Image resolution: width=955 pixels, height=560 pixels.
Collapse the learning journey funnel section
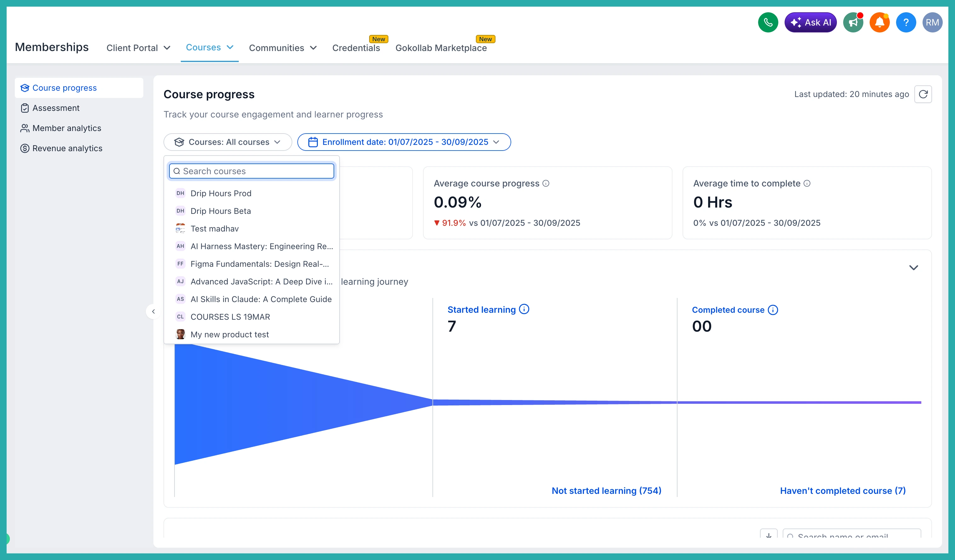click(913, 267)
